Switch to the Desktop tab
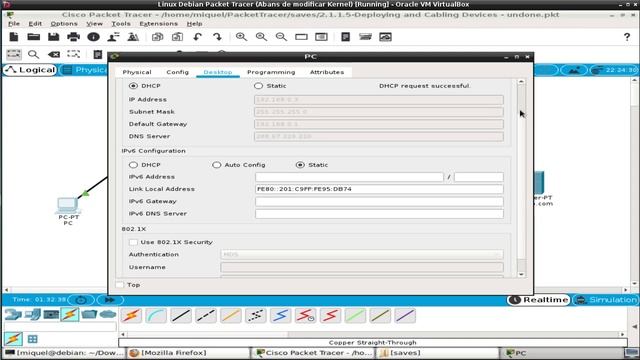640x360 pixels. click(218, 72)
